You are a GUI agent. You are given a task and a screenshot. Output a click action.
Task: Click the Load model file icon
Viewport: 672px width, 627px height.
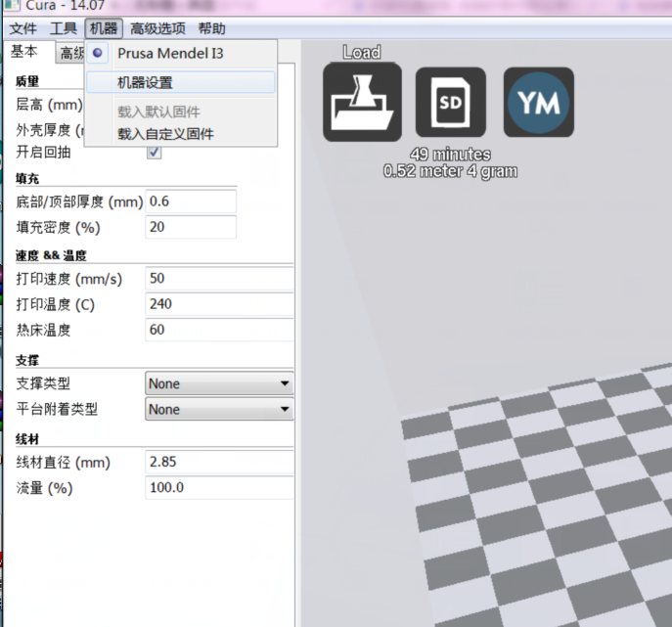pyautogui.click(x=362, y=103)
